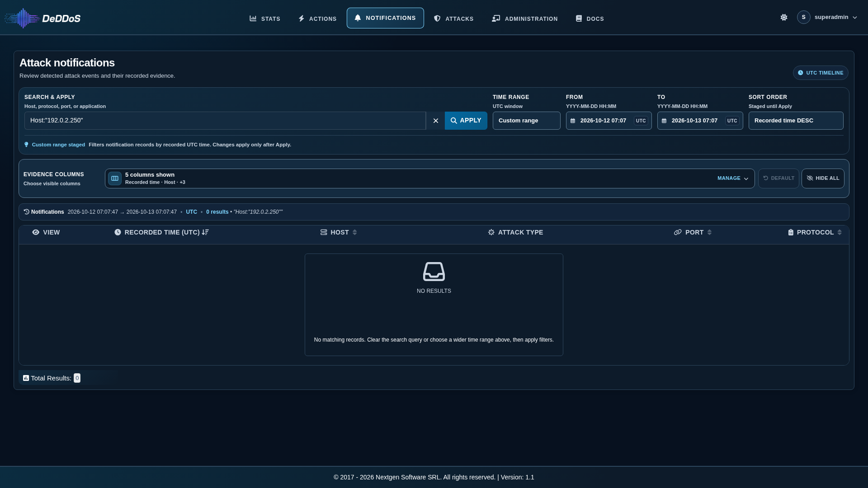The image size is (868, 488).
Task: Click the evidence columns layout icon
Action: click(x=115, y=178)
